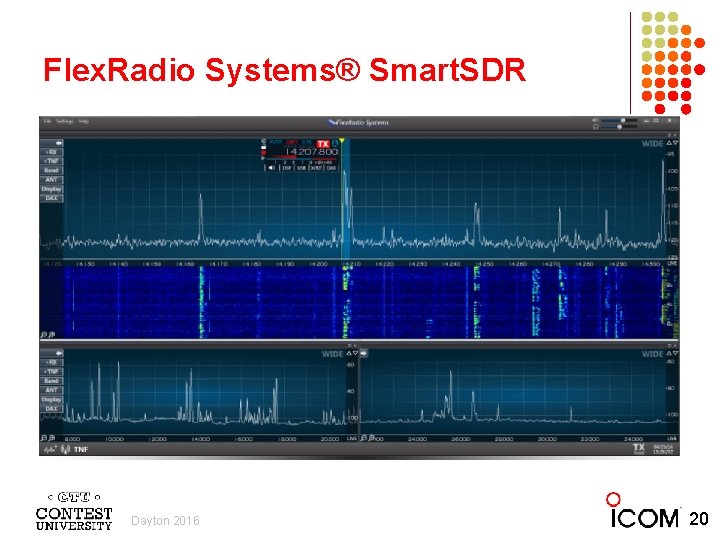Open ANT menu in bottom-left panadapter
Viewport: 720px width, 540px height.
point(51,390)
